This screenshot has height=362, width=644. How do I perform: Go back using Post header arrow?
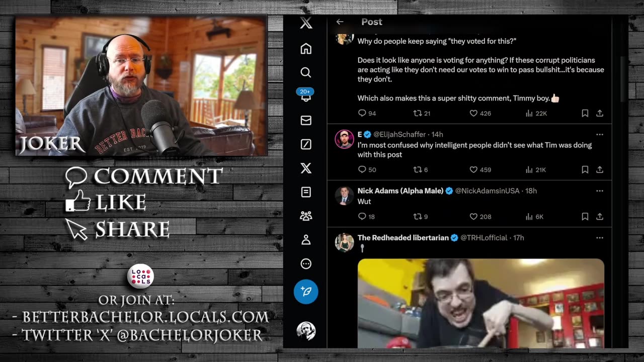tap(340, 22)
